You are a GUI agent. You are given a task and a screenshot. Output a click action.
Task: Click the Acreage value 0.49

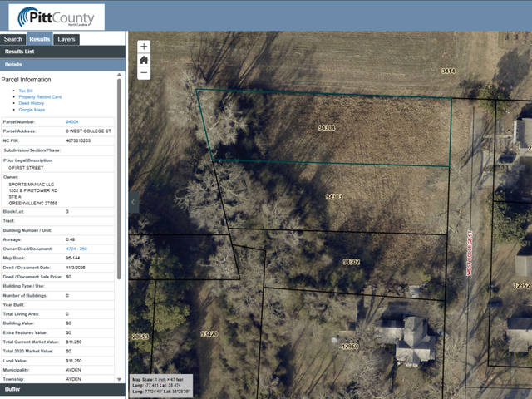pyautogui.click(x=70, y=239)
